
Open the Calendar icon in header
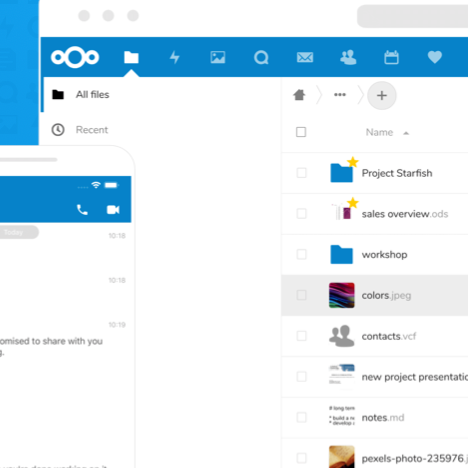click(391, 57)
